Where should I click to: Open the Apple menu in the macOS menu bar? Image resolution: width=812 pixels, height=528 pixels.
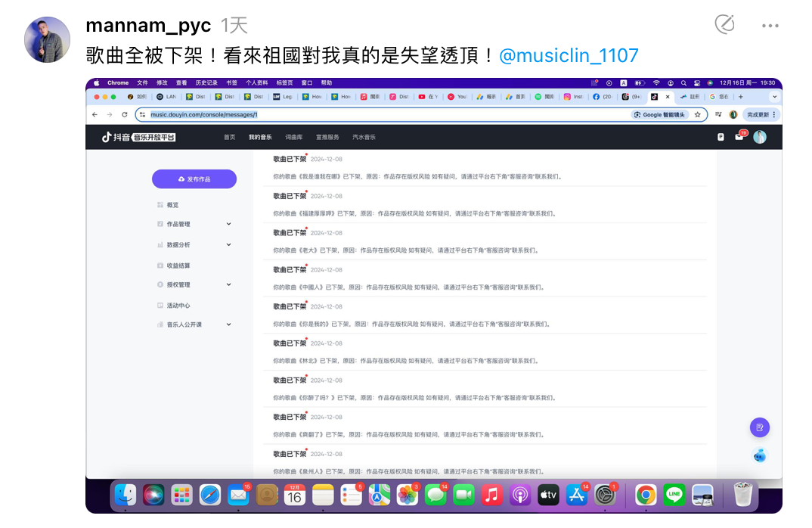tap(96, 83)
